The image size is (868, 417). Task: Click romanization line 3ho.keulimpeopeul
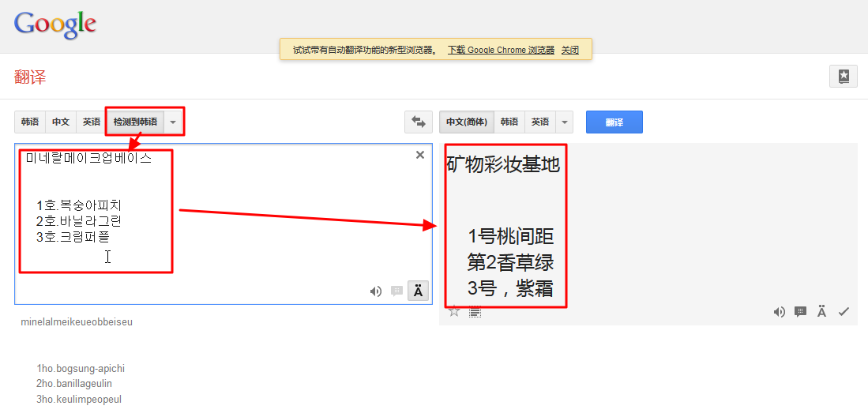point(79,399)
